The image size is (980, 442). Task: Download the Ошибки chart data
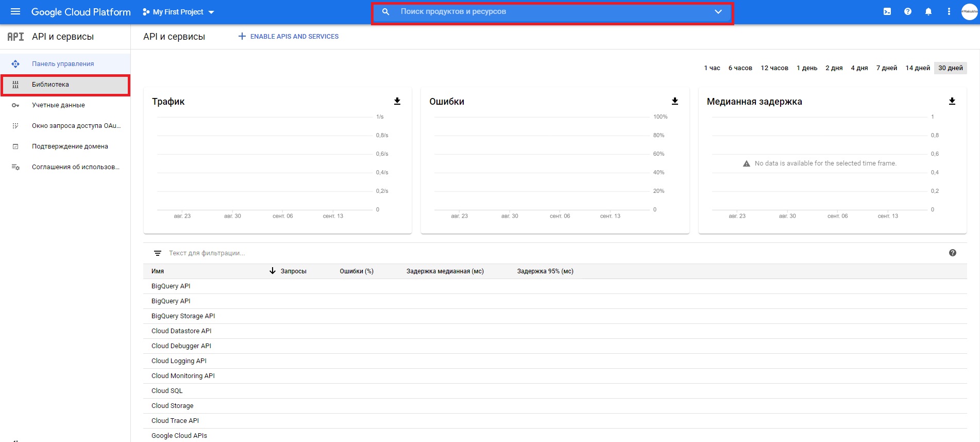point(675,101)
